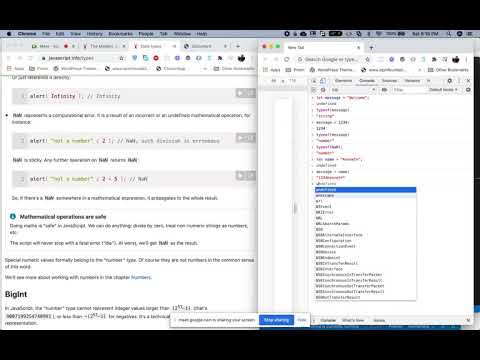Screen dimensions: 480x360
Task: Select URLSearchParams in autocomplete list
Action: [x=366, y=224]
